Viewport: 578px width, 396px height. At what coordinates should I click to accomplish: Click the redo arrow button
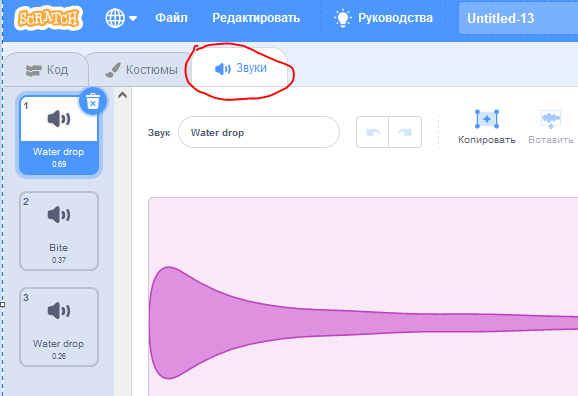pos(405,132)
